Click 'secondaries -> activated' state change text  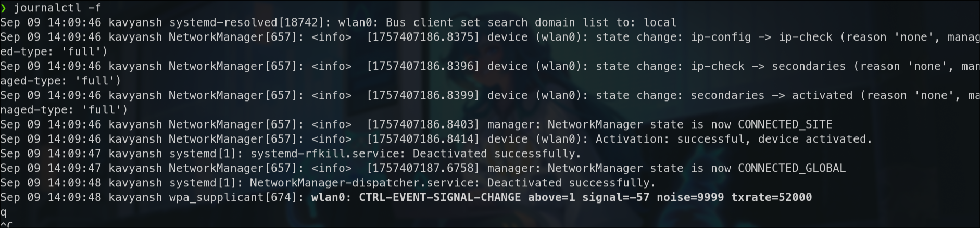tap(771, 96)
